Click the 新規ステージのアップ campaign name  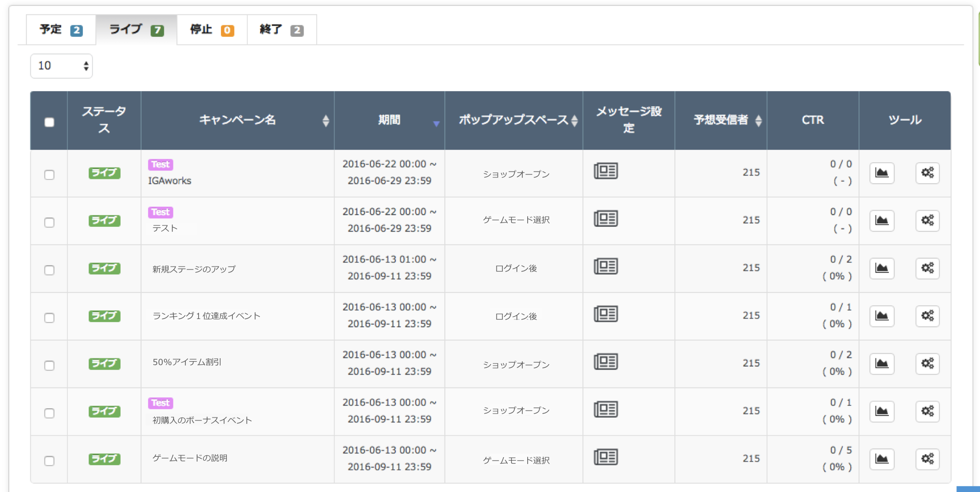coord(194,269)
